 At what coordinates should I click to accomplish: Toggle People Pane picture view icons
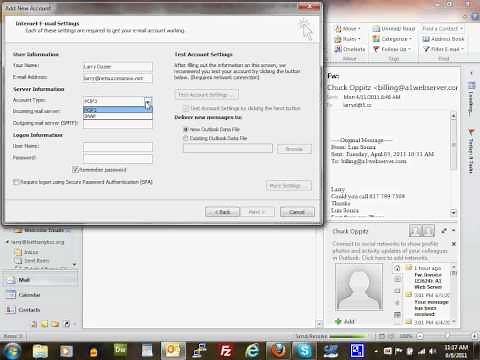[422, 231]
